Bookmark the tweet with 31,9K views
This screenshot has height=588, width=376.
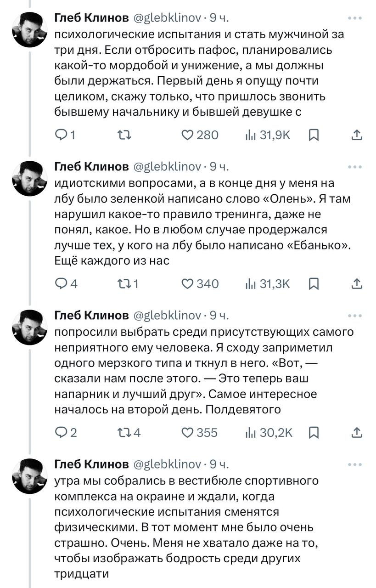point(314,135)
